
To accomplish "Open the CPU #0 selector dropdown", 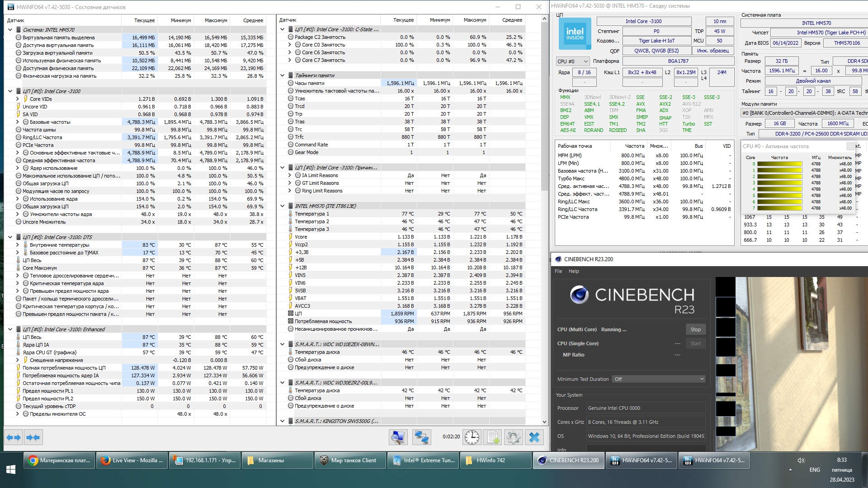I will 572,61.
